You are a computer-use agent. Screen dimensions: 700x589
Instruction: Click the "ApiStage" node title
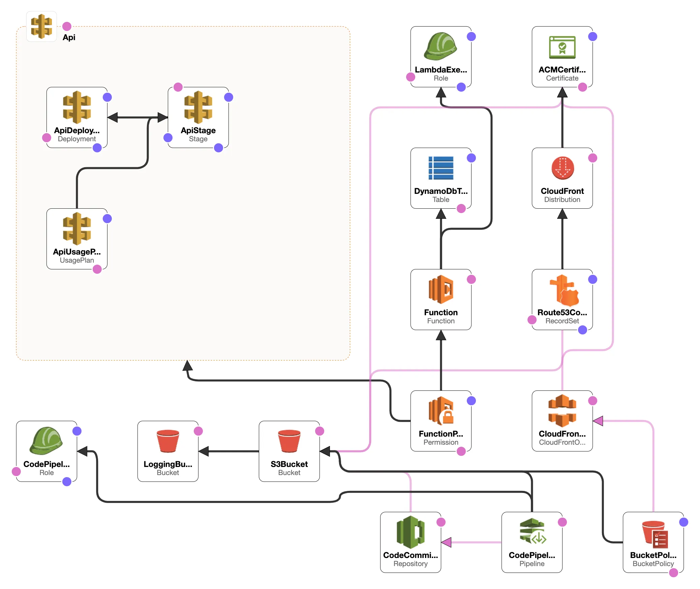(198, 130)
